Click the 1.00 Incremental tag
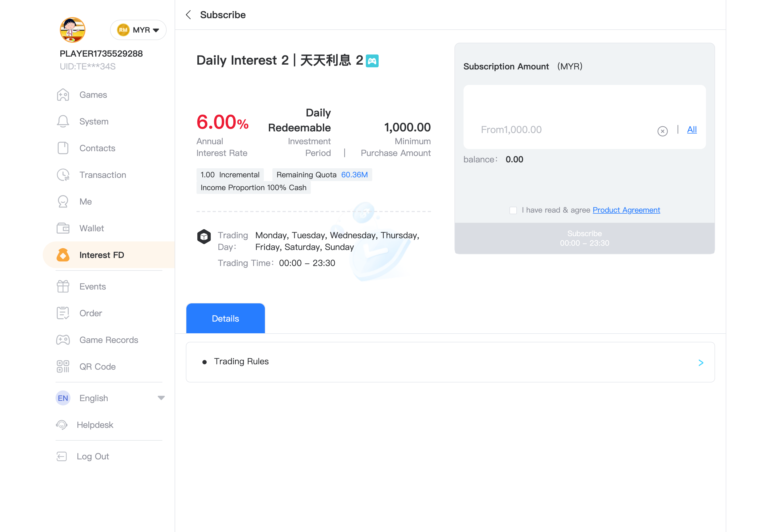769x532 pixels. tap(230, 175)
